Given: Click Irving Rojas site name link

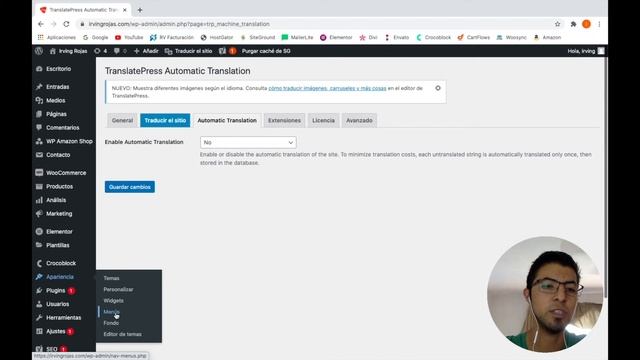Looking at the screenshot, I should 69,51.
